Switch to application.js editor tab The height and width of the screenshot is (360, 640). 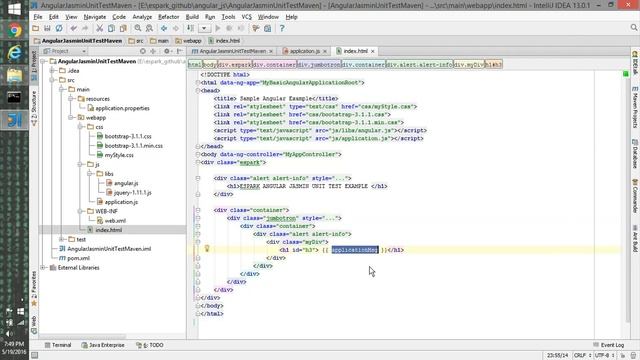pyautogui.click(x=304, y=51)
